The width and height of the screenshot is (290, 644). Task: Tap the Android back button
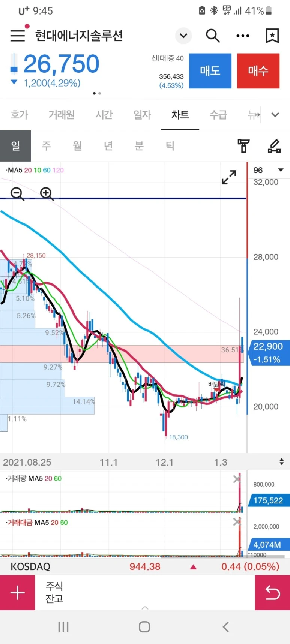tap(226, 627)
